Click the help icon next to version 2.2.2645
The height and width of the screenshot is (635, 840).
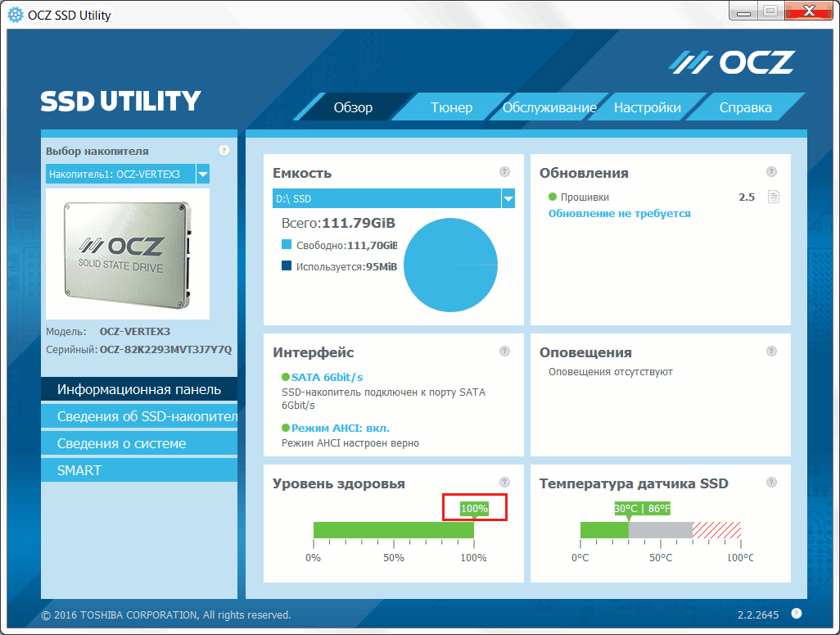[x=796, y=614]
